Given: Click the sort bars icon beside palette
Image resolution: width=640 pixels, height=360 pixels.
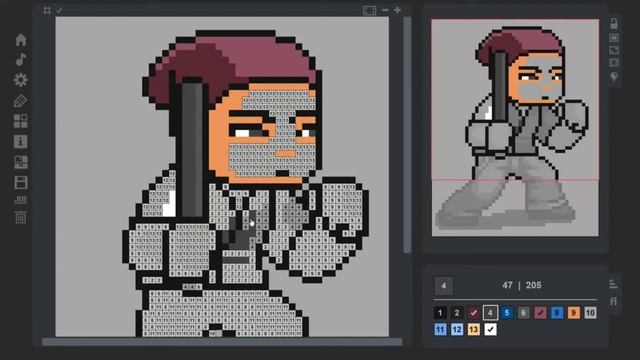Looking at the screenshot, I should pos(613,284).
